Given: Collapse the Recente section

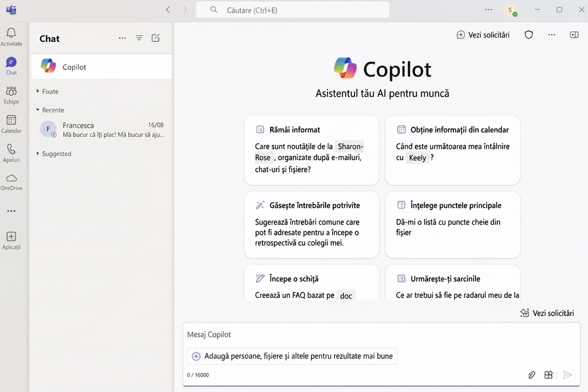Looking at the screenshot, I should click(50, 110).
